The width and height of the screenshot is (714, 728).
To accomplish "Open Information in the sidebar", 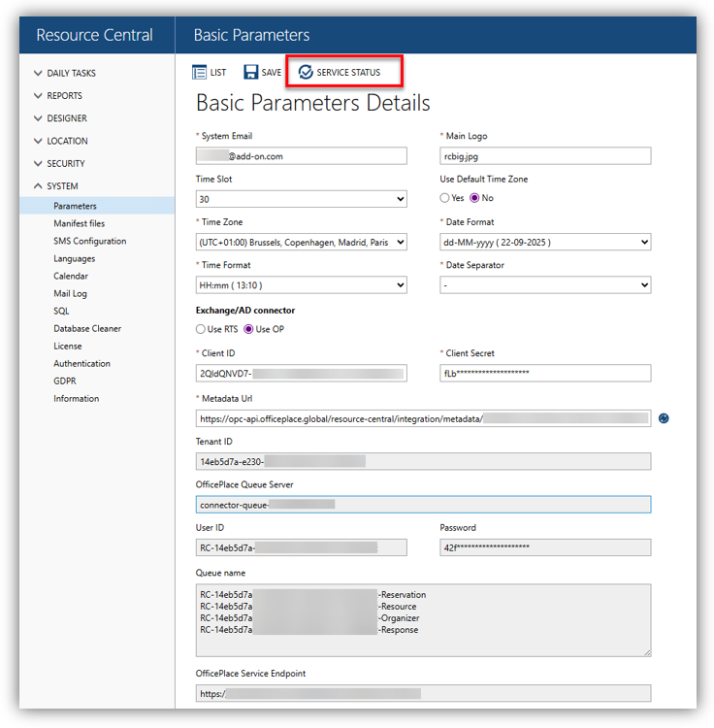I will (x=76, y=398).
